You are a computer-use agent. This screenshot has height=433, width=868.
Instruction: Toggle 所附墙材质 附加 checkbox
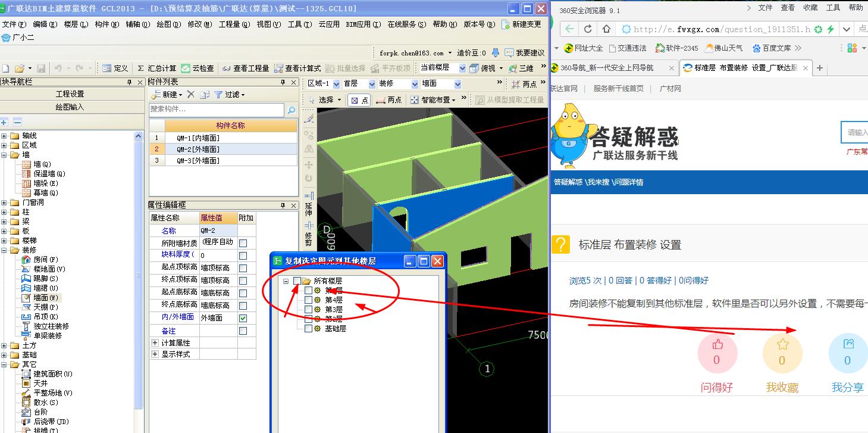click(243, 243)
